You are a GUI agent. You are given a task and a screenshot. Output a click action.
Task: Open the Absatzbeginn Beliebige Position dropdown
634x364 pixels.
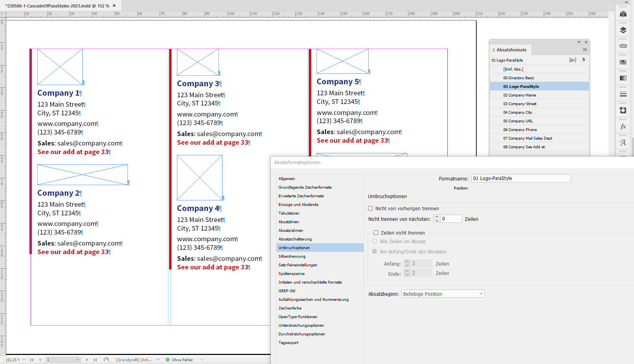(443, 293)
